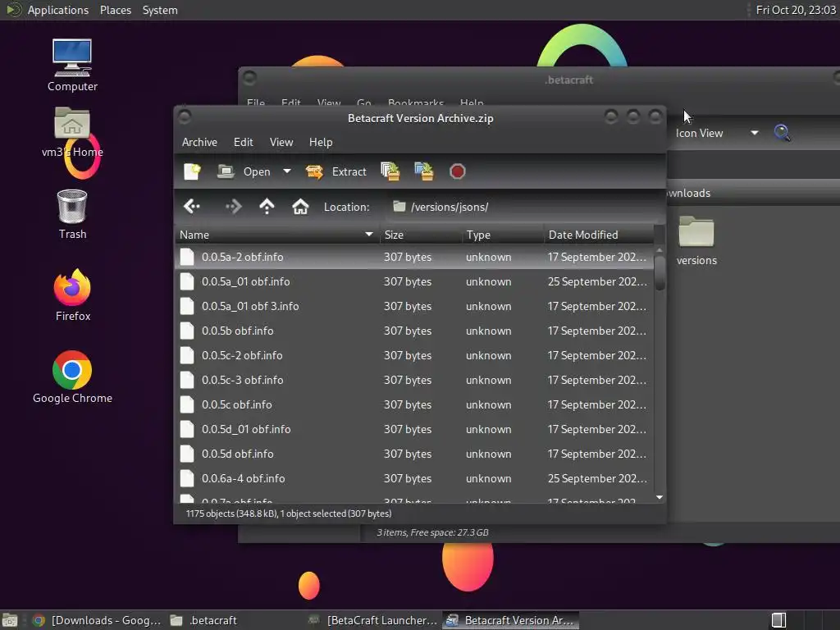The image size is (840, 630).
Task: Select file 0.0.5d_01 obf.info
Action: [x=414, y=430]
